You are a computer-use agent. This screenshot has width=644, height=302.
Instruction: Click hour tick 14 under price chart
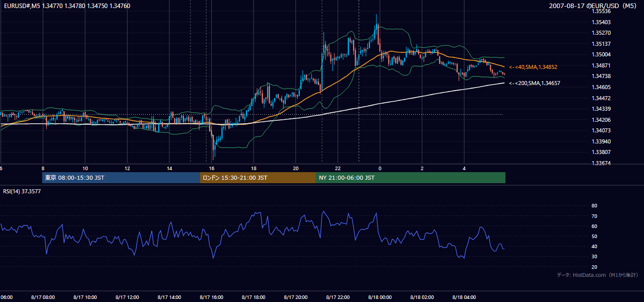169,168
